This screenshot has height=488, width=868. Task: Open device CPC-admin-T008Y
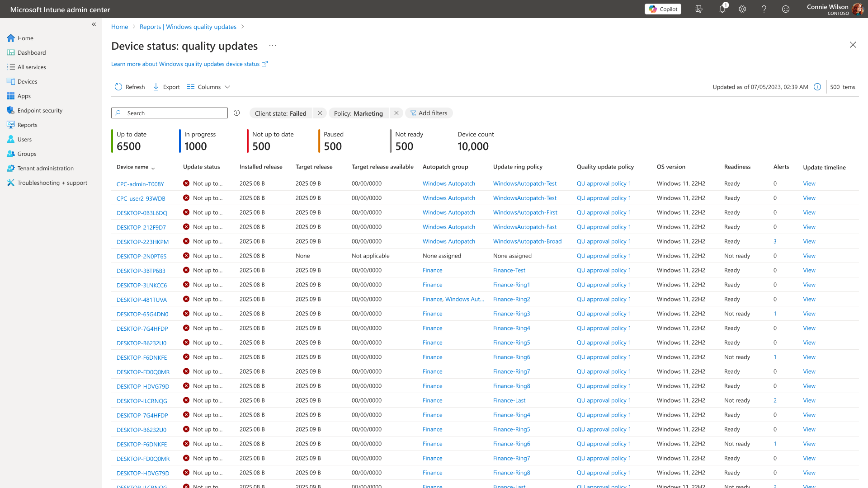coord(140,184)
